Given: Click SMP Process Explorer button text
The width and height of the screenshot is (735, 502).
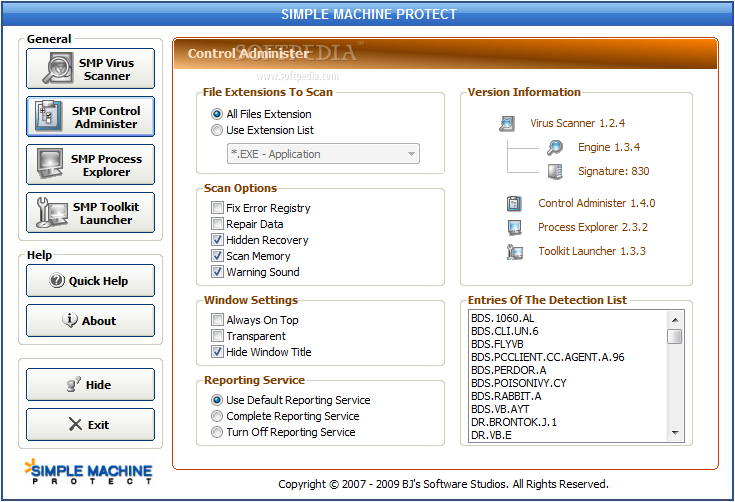Looking at the screenshot, I should click(106, 165).
